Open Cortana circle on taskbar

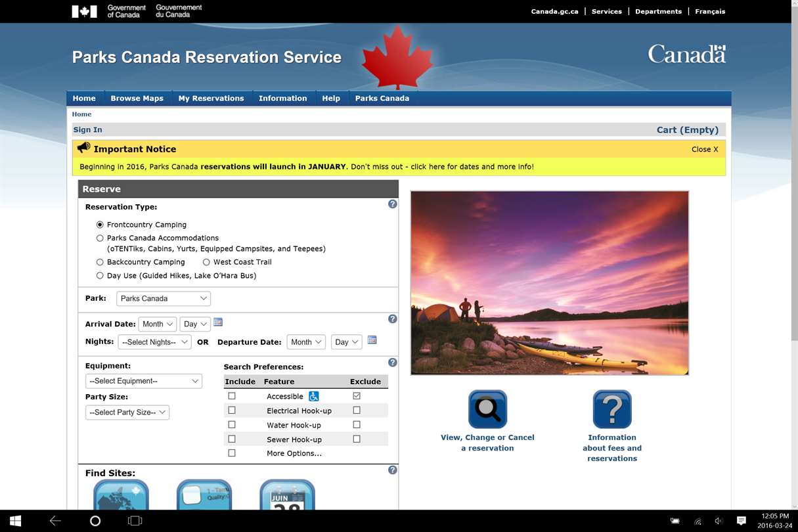tap(95, 521)
